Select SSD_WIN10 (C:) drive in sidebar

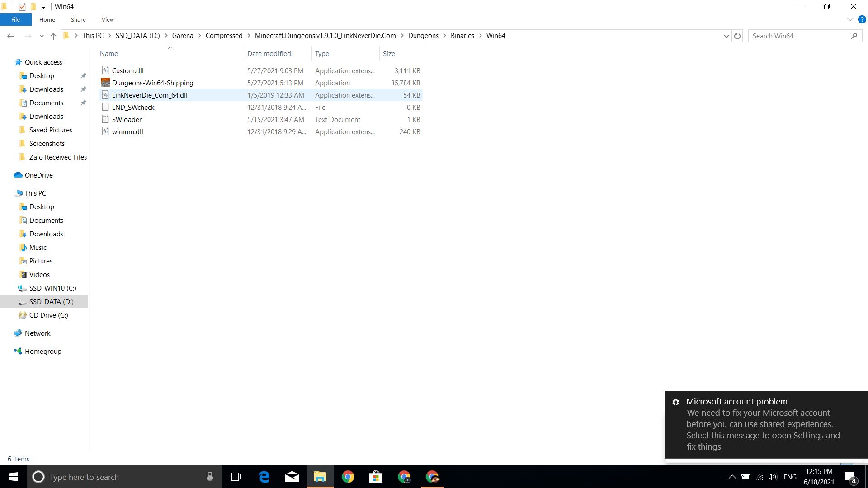tap(52, 288)
